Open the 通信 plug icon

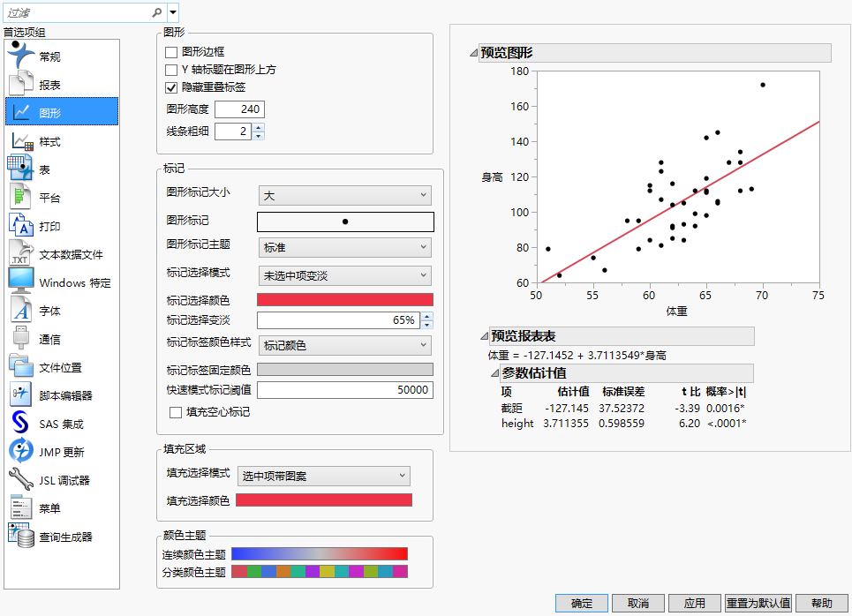point(20,338)
